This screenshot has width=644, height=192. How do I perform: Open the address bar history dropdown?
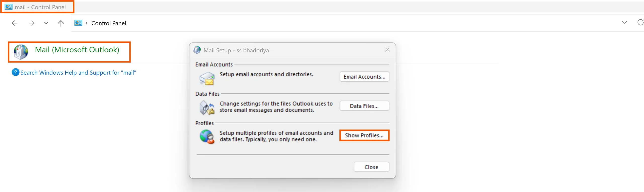coord(624,22)
